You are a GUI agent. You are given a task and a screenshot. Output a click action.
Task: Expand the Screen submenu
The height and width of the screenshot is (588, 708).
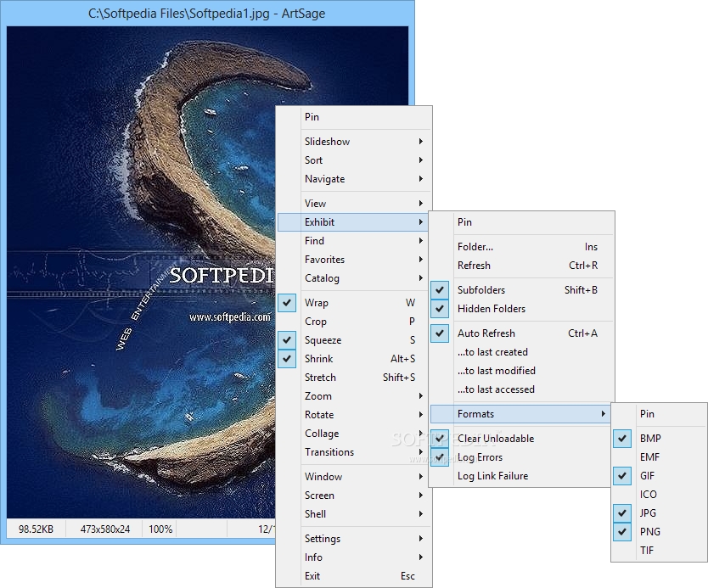coord(353,496)
